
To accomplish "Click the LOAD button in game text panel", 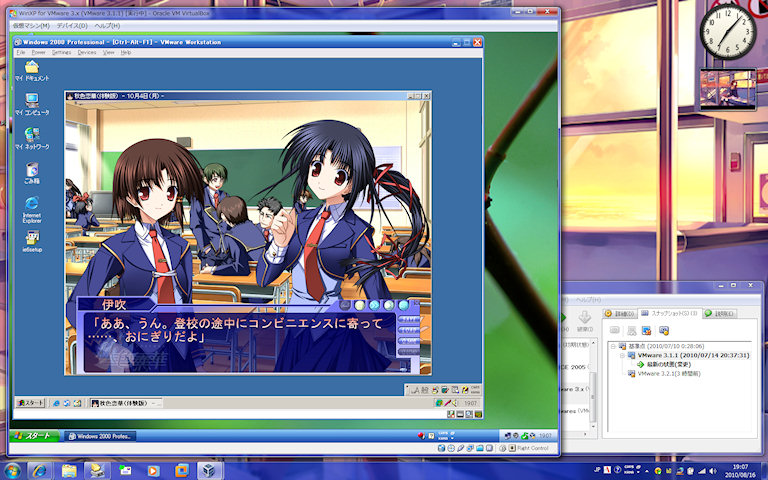I will [409, 330].
